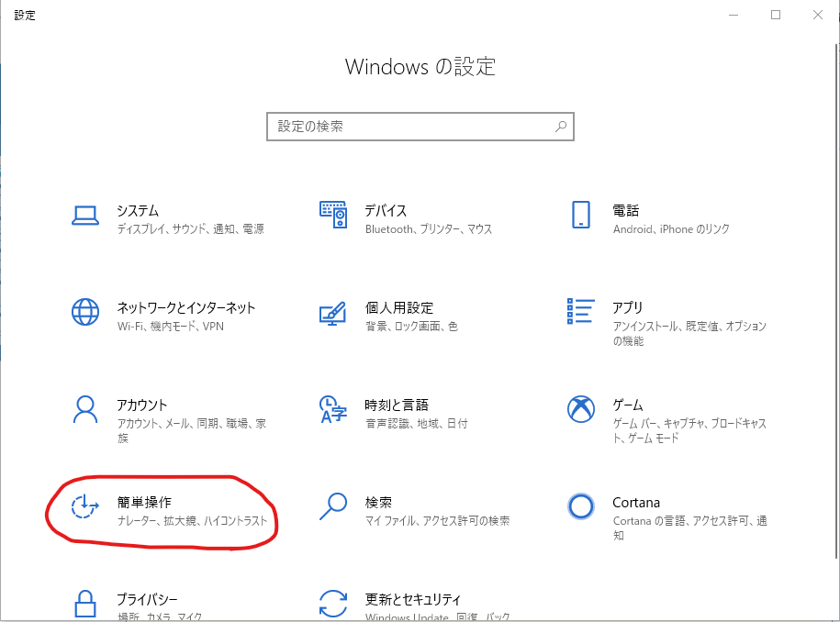Click the Wi-Fi、機内モード、VPN description

tap(171, 327)
